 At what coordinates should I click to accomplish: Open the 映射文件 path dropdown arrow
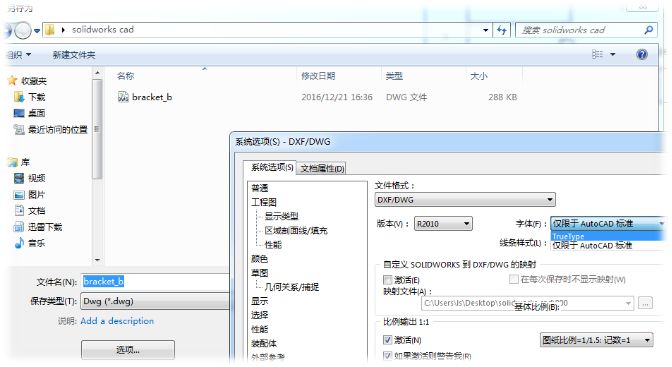point(628,304)
